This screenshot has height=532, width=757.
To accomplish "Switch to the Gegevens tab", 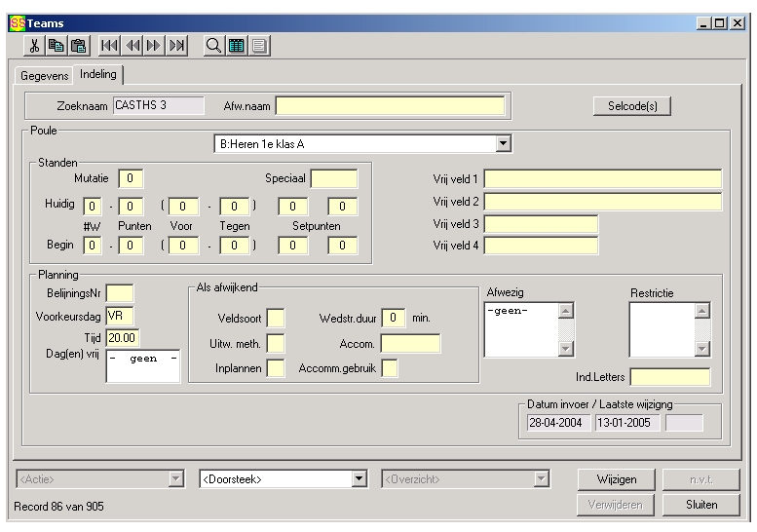I will (45, 75).
